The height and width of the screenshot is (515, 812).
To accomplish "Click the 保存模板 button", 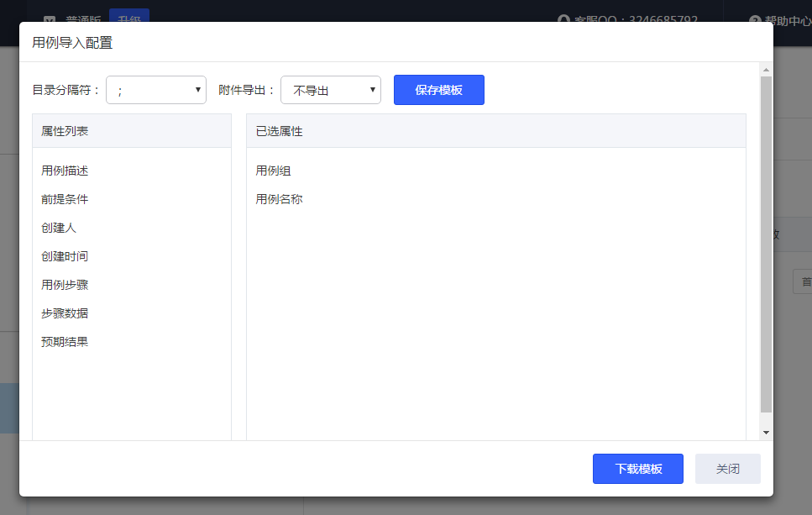I will tap(438, 90).
